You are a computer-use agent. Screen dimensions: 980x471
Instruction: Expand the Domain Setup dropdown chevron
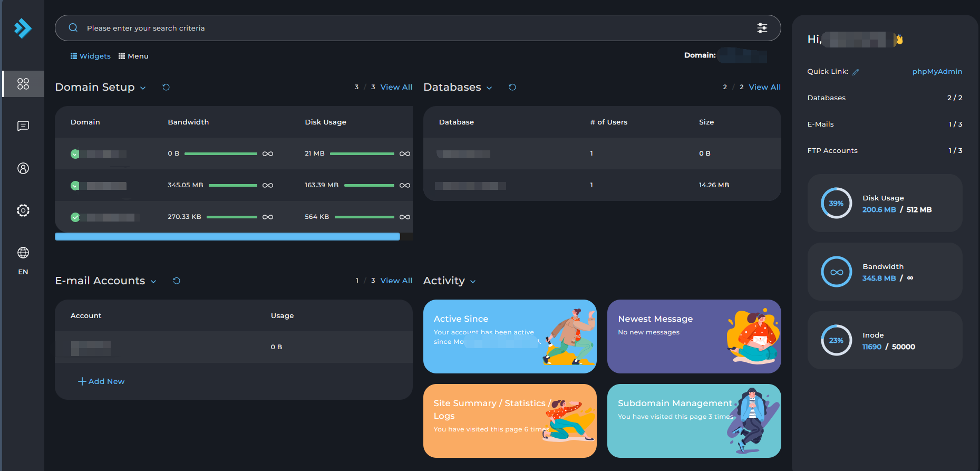pos(143,88)
